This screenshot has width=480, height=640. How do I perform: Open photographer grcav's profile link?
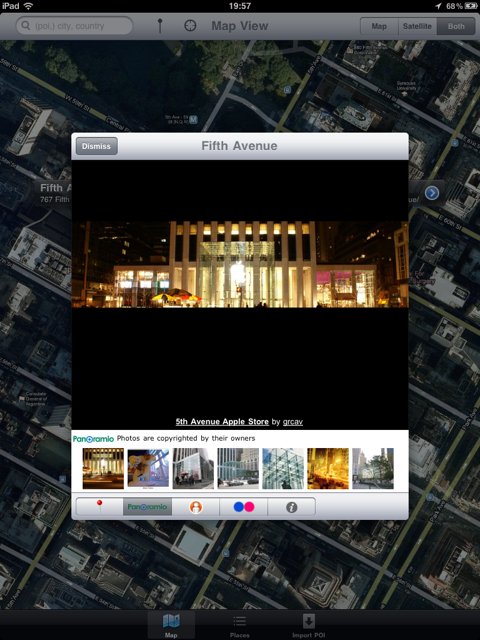(x=293, y=422)
